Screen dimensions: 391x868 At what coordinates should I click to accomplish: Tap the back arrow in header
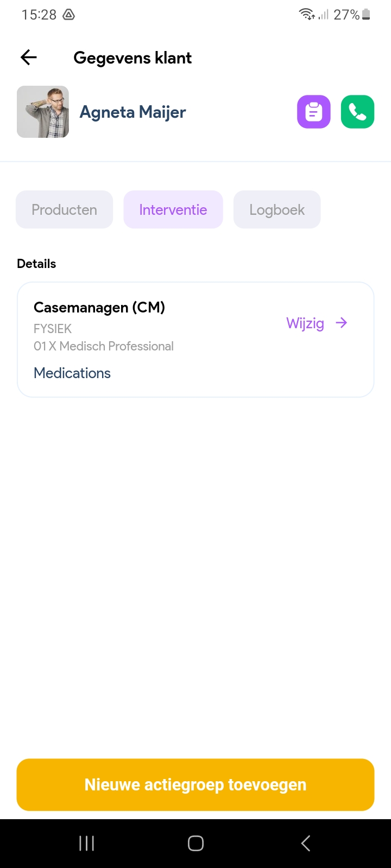click(29, 58)
